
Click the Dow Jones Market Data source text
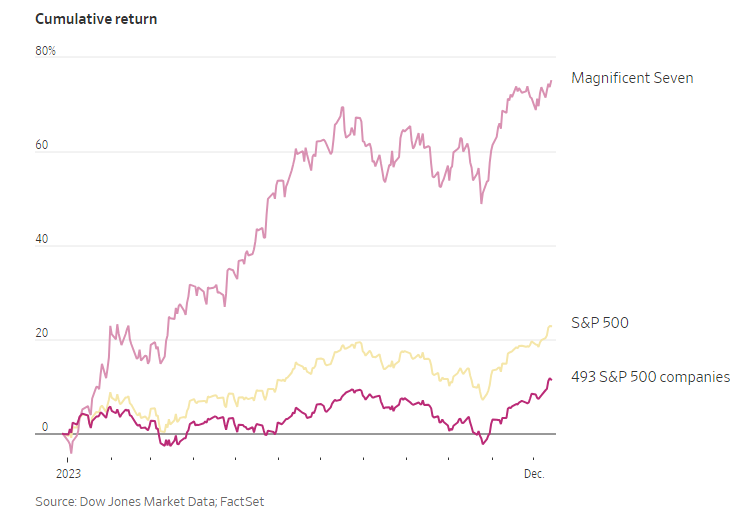(148, 501)
